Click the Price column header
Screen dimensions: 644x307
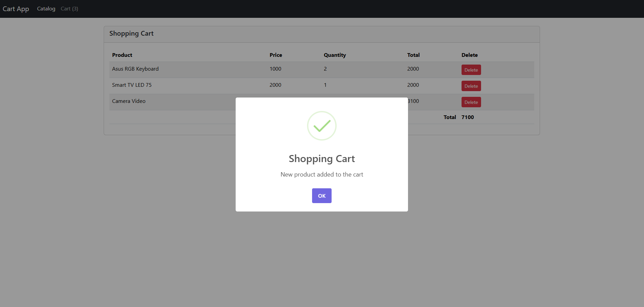[275, 55]
